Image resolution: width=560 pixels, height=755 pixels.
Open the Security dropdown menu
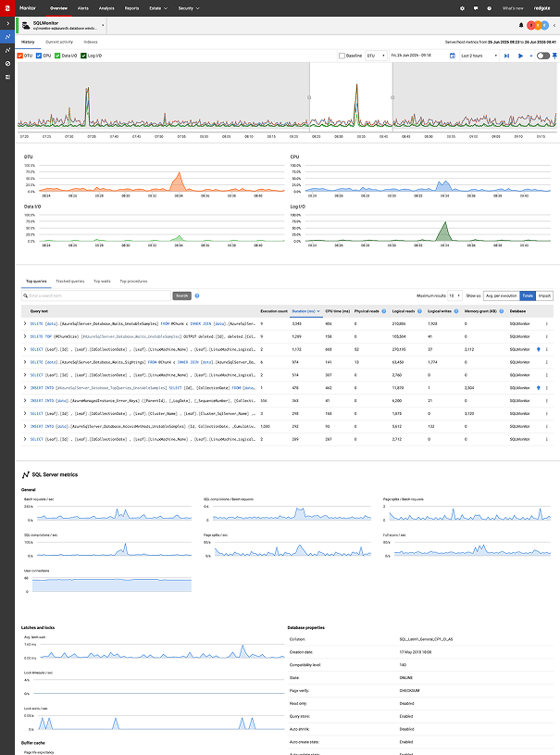tap(189, 8)
